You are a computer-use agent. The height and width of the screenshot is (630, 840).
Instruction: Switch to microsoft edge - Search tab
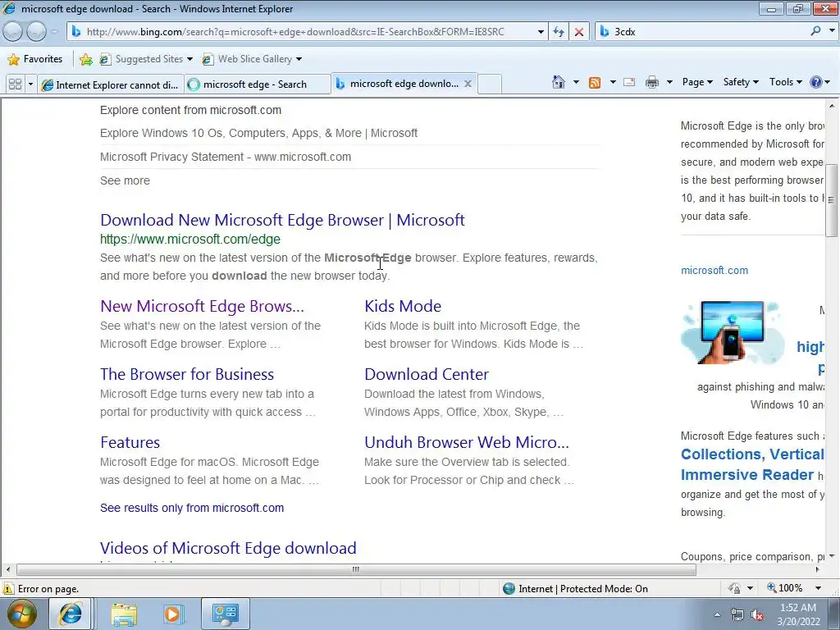click(257, 84)
